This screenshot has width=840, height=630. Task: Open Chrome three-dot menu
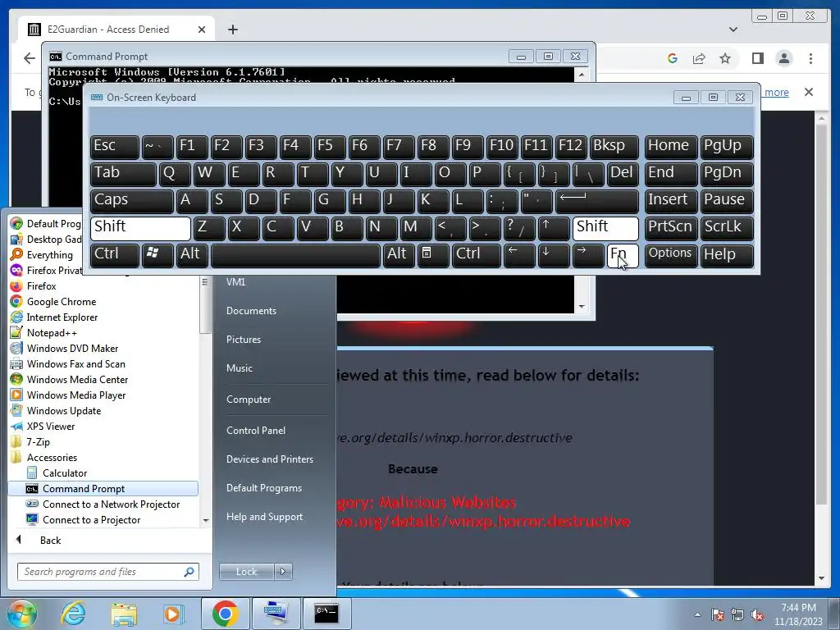(x=810, y=58)
